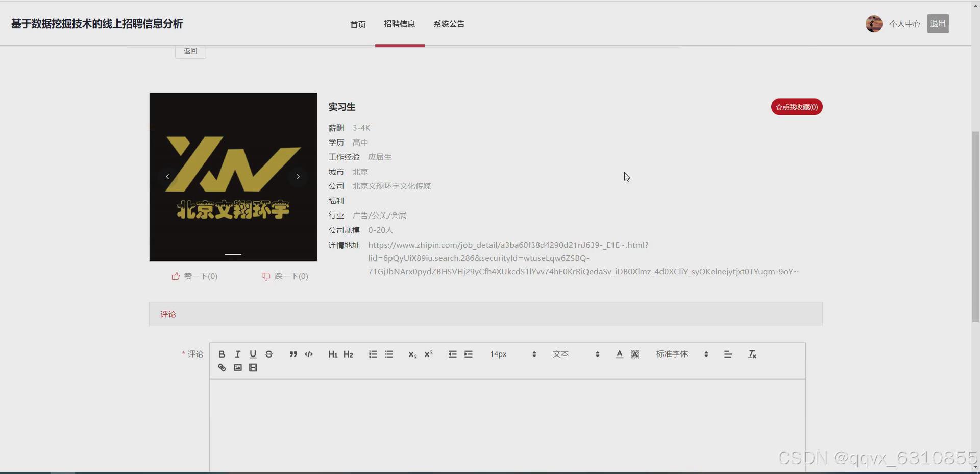Apply strikethrough formatting
Viewport: 980px width, 474px height.
(x=269, y=354)
